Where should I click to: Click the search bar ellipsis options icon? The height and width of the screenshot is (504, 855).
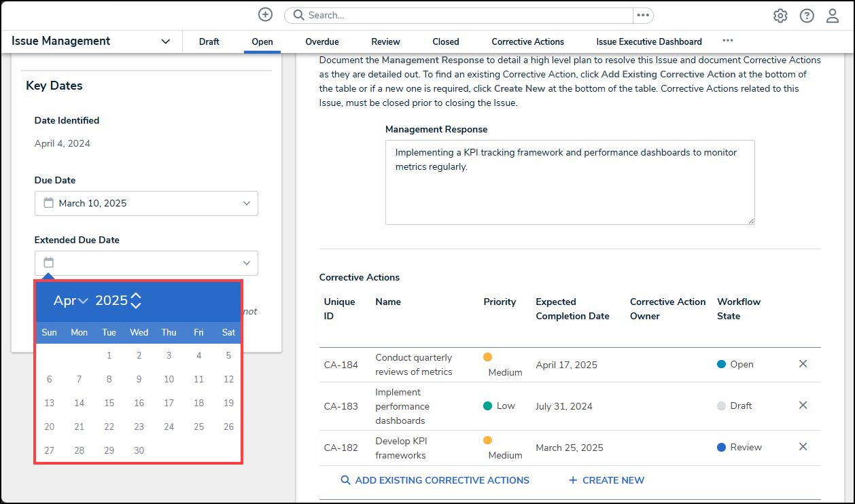[643, 15]
